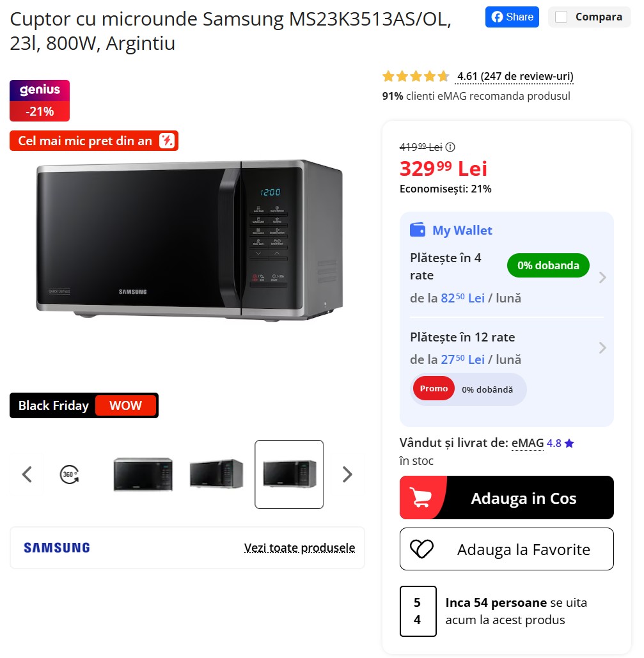Select the first microwave front thumbnail
Screen dimensions: 644x658
point(143,474)
